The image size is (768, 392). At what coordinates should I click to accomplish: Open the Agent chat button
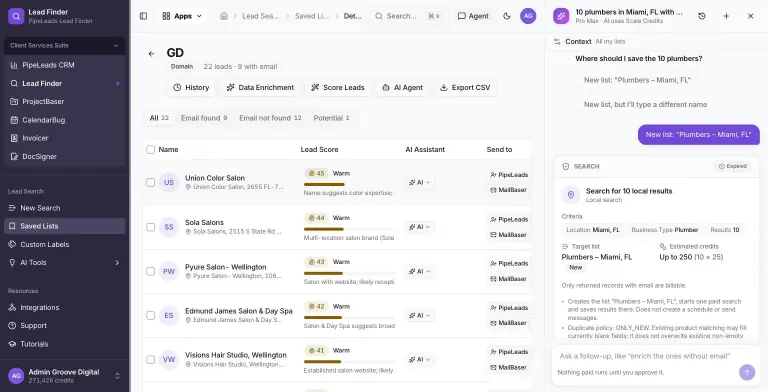[473, 16]
